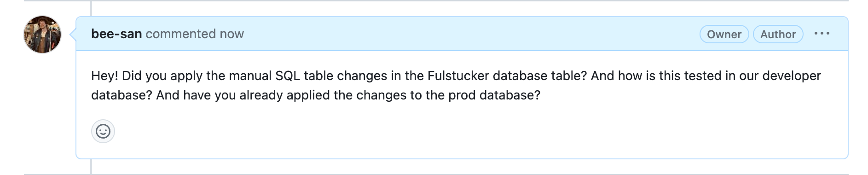Click bee-san's profile avatar picture
The width and height of the screenshot is (868, 175).
coord(42,35)
